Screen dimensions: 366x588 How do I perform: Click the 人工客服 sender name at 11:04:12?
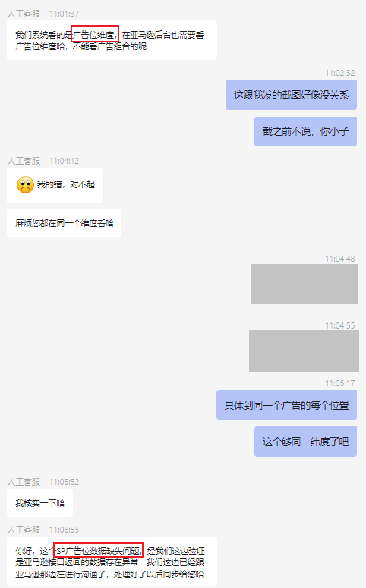coord(24,161)
